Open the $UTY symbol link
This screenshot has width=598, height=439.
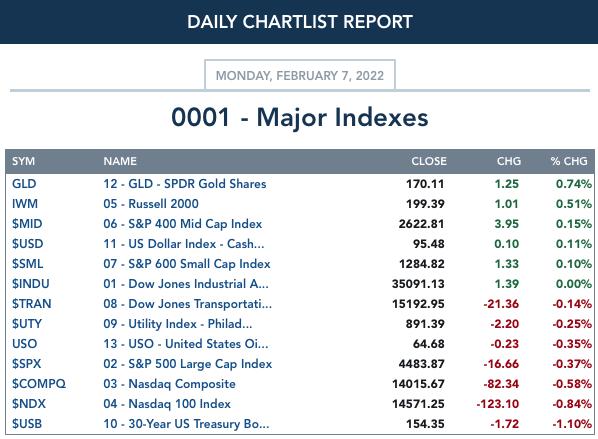[x=27, y=324]
